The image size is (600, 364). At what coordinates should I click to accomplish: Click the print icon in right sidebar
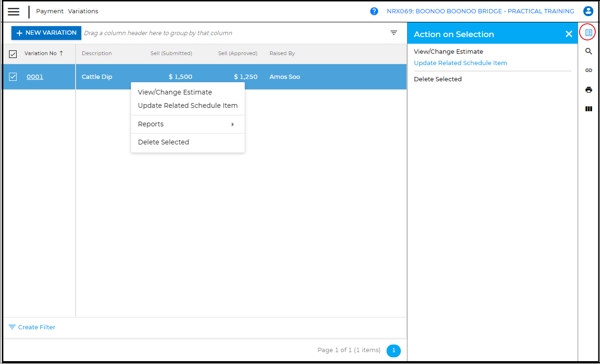pyautogui.click(x=589, y=90)
